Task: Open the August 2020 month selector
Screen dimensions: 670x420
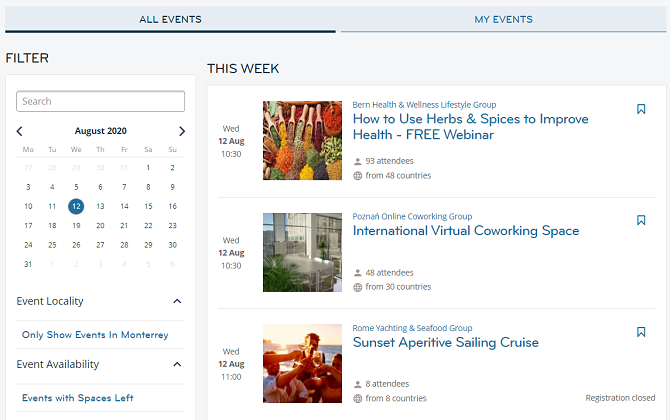Action: [x=100, y=131]
